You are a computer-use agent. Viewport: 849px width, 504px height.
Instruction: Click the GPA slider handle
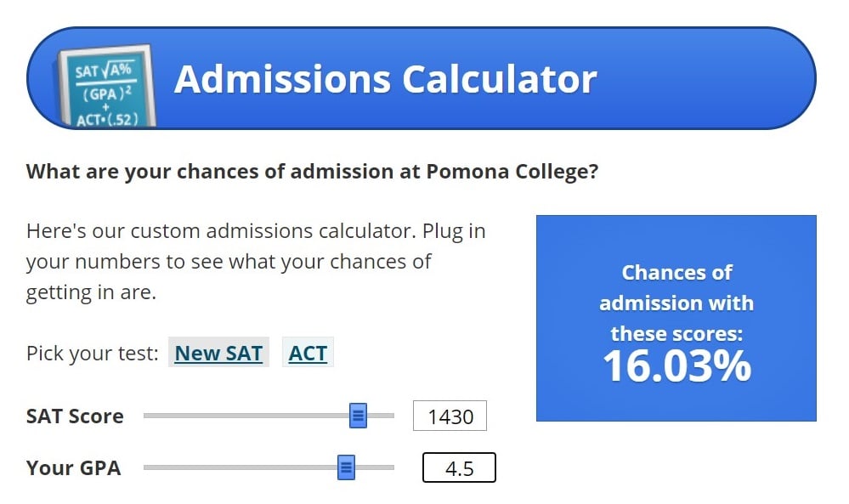[347, 467]
